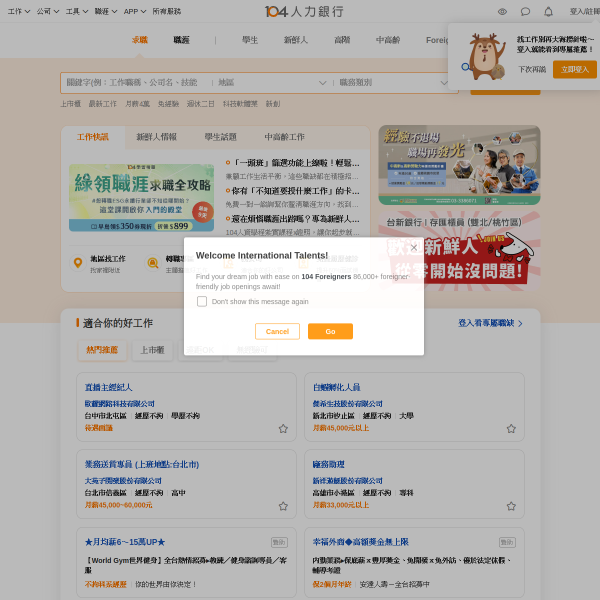Screen dimensions: 600x600
Task: Click 下次再說 in login popup
Action: (532, 69)
